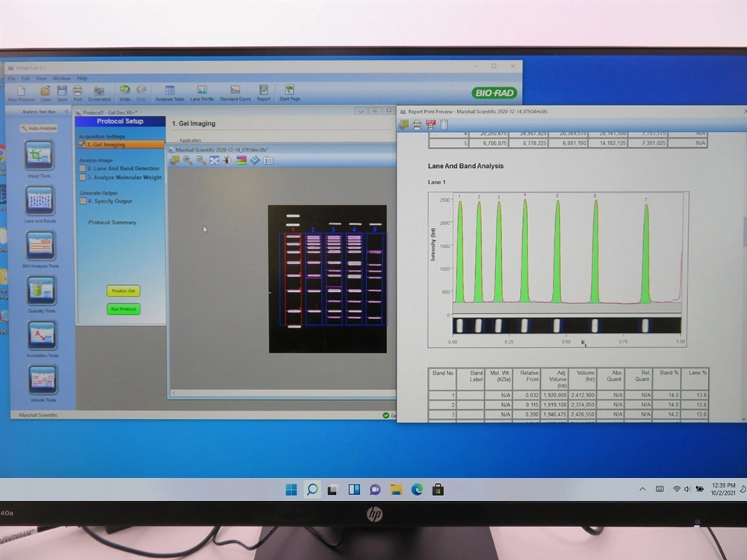Open the Quantity Tools
Screen dimensions: 747x560
[x=41, y=290]
